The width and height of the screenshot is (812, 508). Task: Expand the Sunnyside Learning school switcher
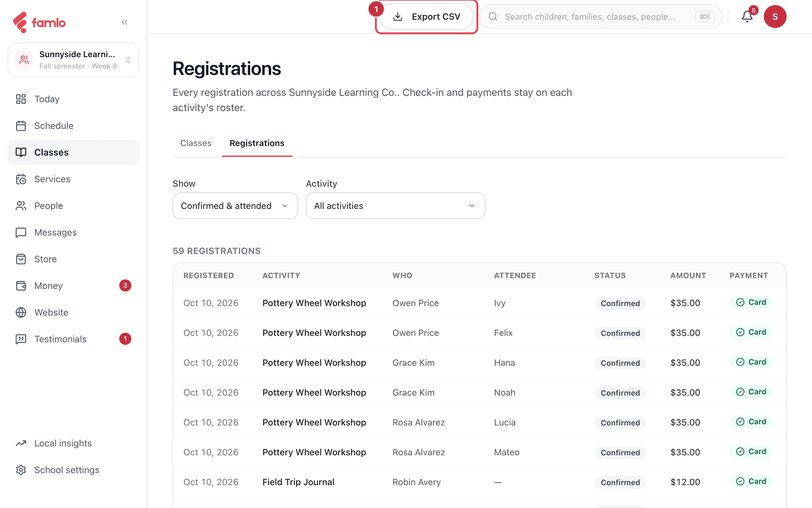(x=73, y=60)
